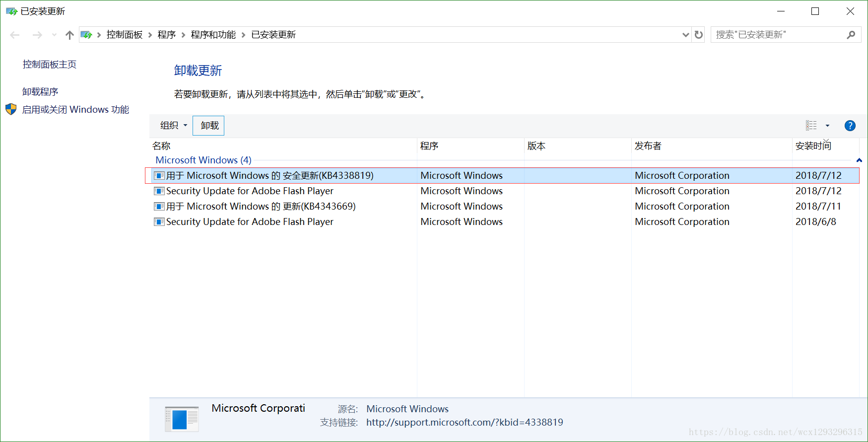Close the 已安装更新 window
This screenshot has height=442, width=868.
click(850, 11)
